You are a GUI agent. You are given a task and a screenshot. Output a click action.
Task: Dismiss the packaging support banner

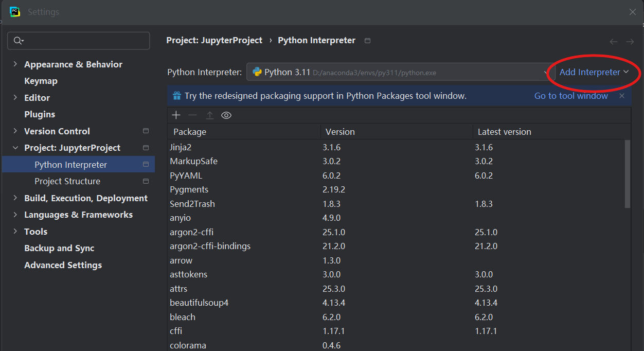[x=622, y=96]
